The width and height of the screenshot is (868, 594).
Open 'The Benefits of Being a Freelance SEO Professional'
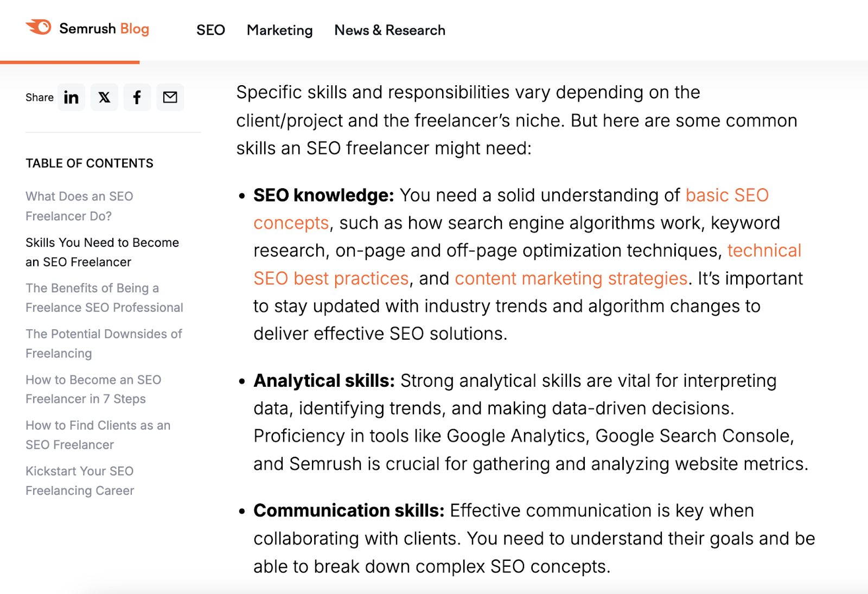pyautogui.click(x=104, y=298)
